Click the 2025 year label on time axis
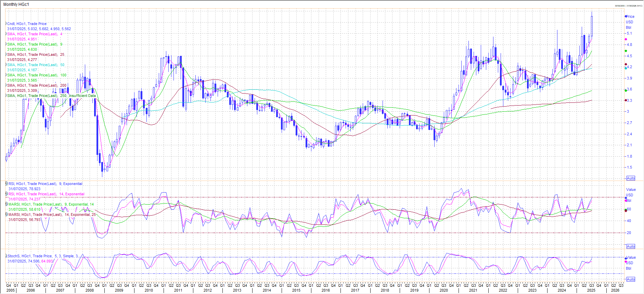The image size is (644, 294). [591, 290]
